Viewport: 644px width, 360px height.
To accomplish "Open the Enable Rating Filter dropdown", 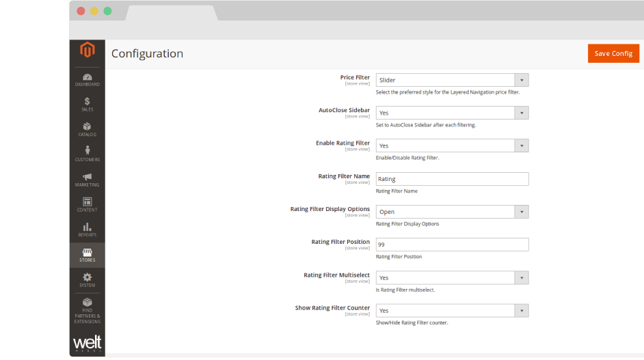I will tap(452, 146).
